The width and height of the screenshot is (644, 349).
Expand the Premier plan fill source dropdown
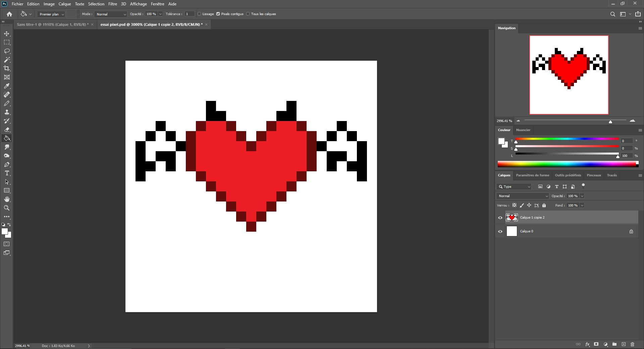click(51, 14)
